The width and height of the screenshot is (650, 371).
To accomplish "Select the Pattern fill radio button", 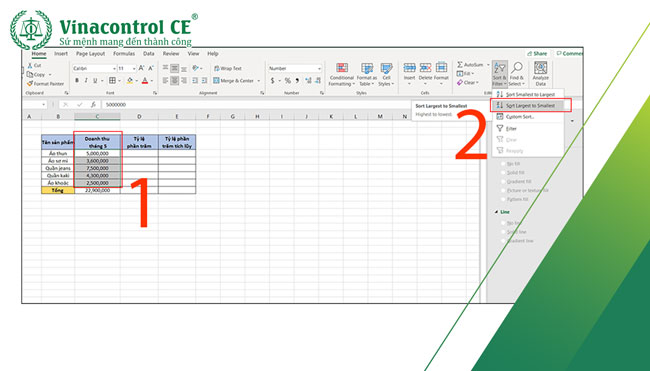I will (503, 199).
